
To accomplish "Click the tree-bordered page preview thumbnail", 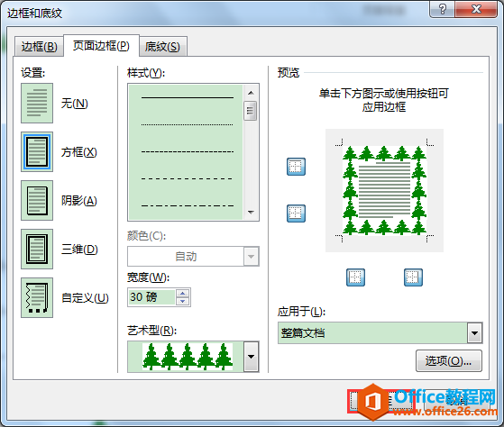I will click(384, 190).
